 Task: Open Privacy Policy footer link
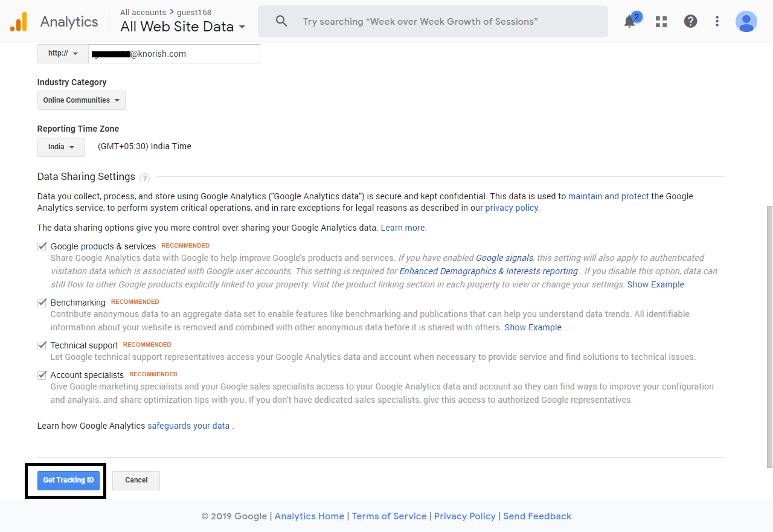coord(465,516)
